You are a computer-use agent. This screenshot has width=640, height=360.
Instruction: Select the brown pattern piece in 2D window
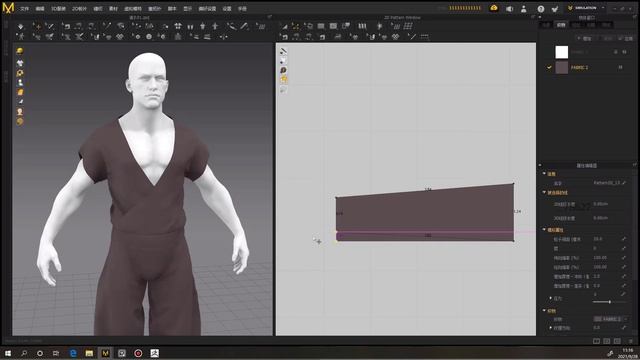[424, 212]
